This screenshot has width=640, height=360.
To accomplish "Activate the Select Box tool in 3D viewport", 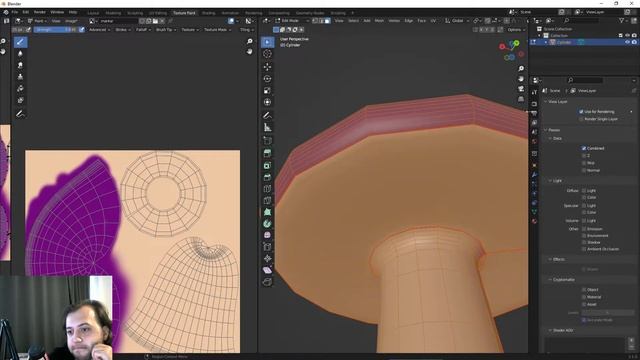I will [267, 42].
